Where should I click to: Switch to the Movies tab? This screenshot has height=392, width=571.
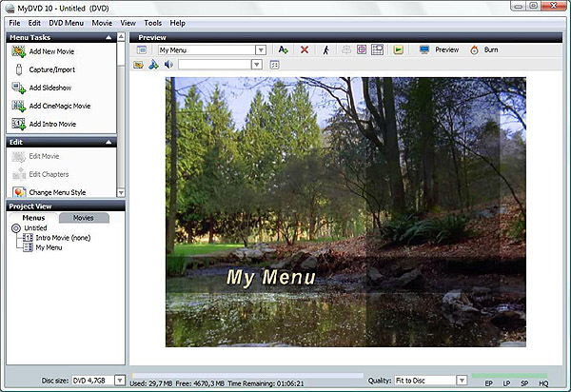pyautogui.click(x=83, y=218)
